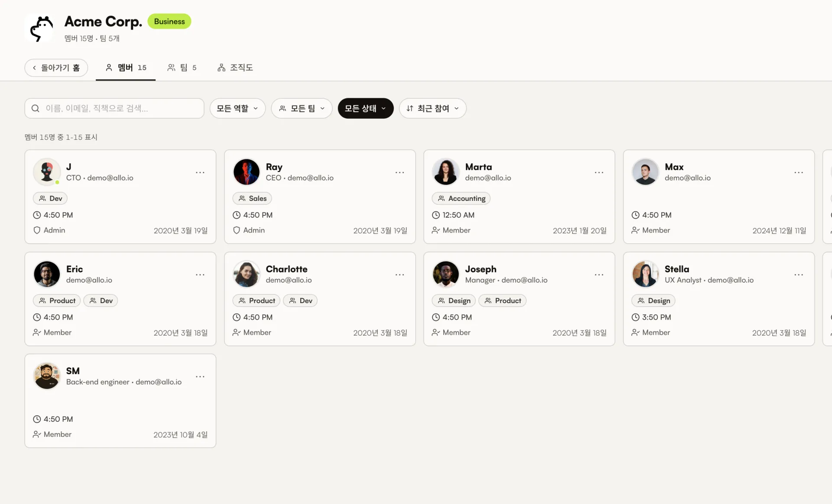Screen dimensions: 832x504
Task: Click the Sales team tag on Ray's card
Action: click(252, 198)
